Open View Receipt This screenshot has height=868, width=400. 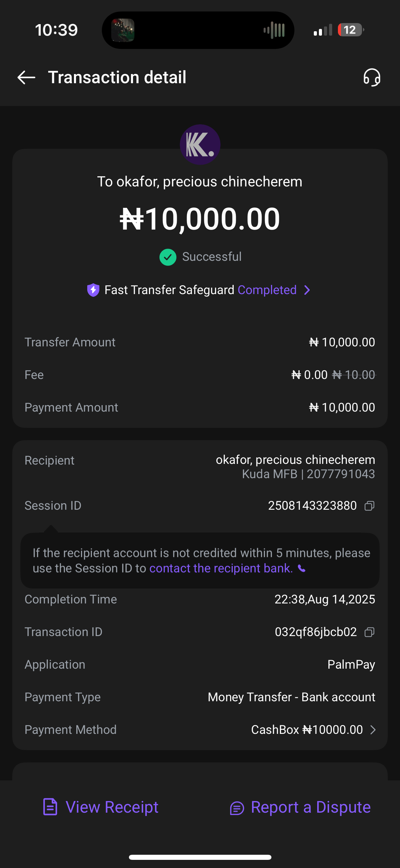tap(112, 807)
